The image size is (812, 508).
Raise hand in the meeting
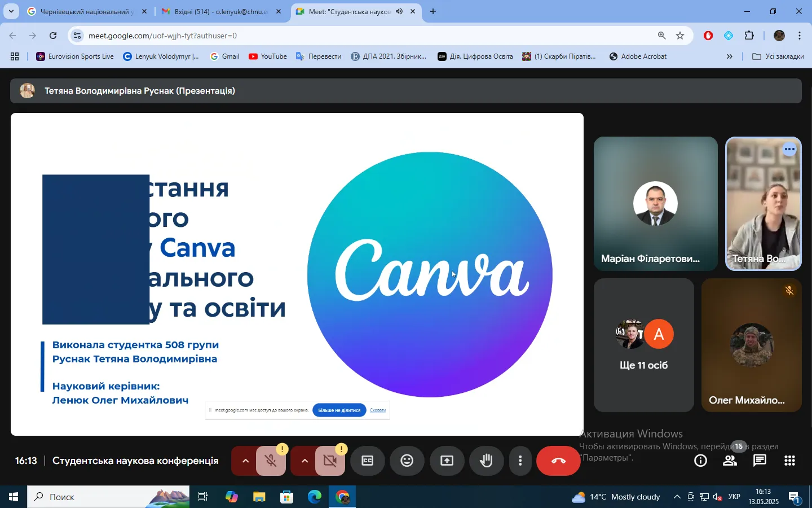pos(486,461)
